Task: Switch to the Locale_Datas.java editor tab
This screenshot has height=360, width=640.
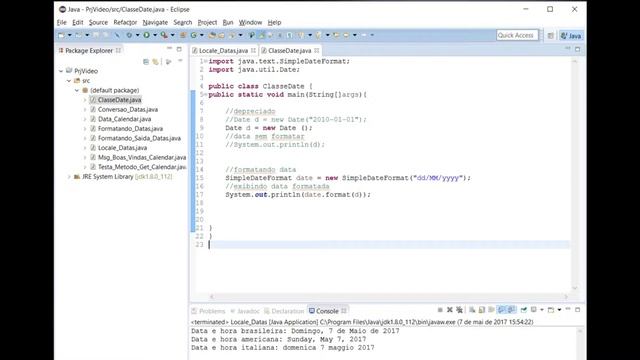Action: [x=223, y=50]
